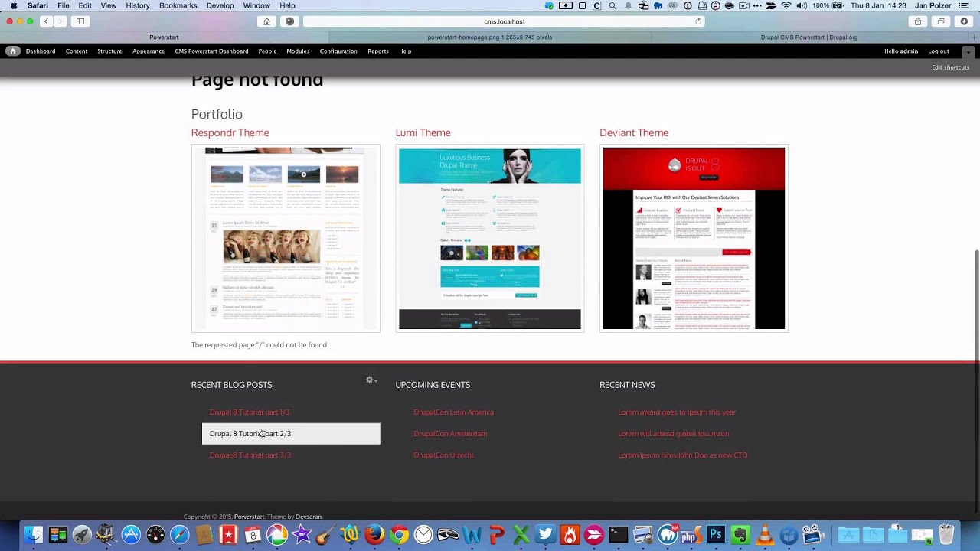Switch to the Drupal CMS Powerstart tab
980x551 pixels.
tap(809, 37)
